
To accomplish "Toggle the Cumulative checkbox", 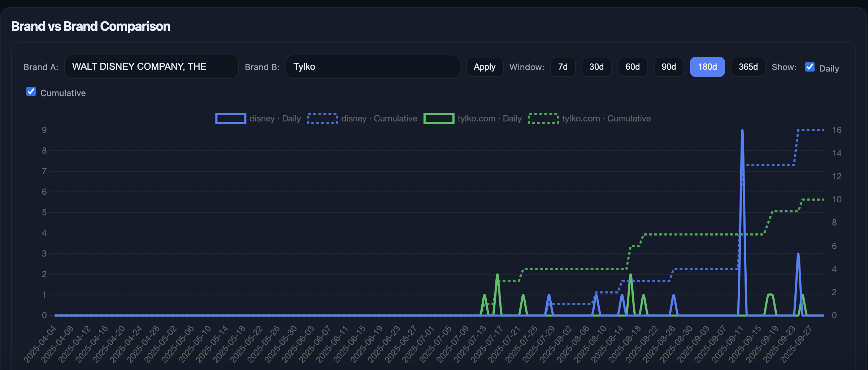I will pos(31,92).
